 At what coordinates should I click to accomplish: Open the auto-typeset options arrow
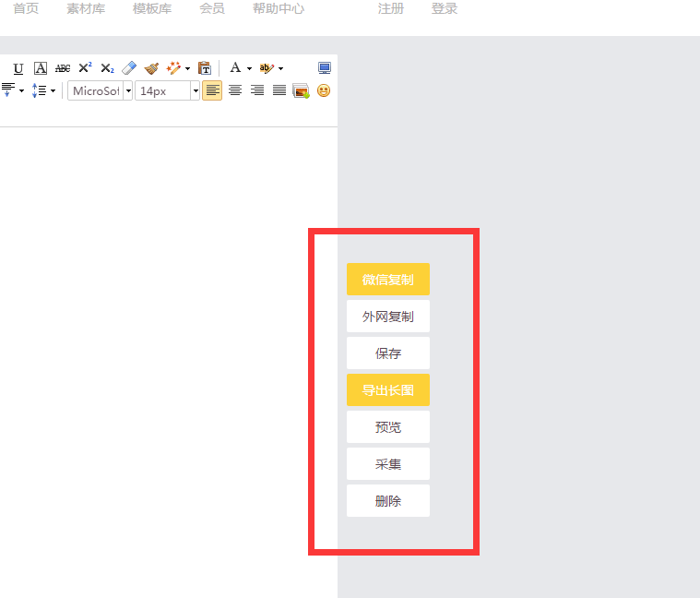click(187, 68)
